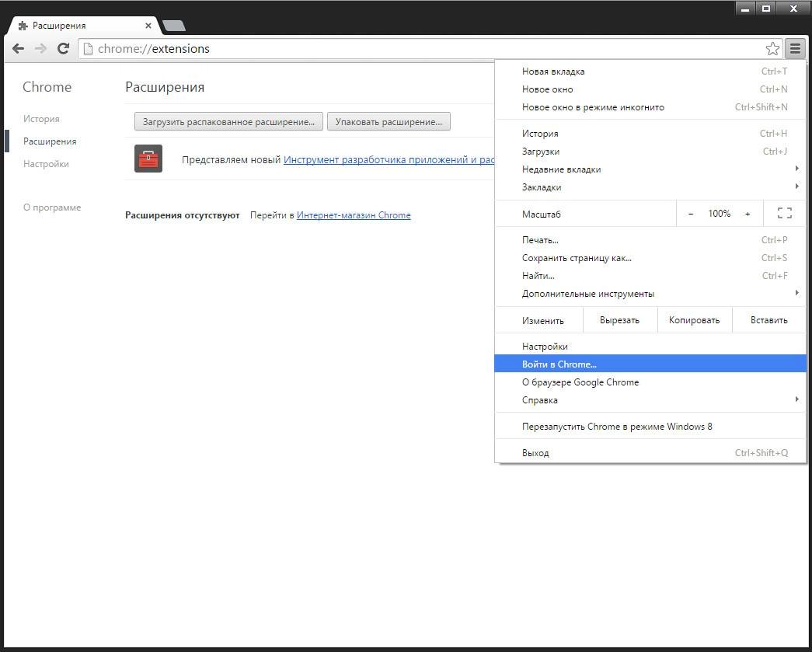This screenshot has width=812, height=652.
Task: Zoom out with the minus button
Action: (x=690, y=214)
